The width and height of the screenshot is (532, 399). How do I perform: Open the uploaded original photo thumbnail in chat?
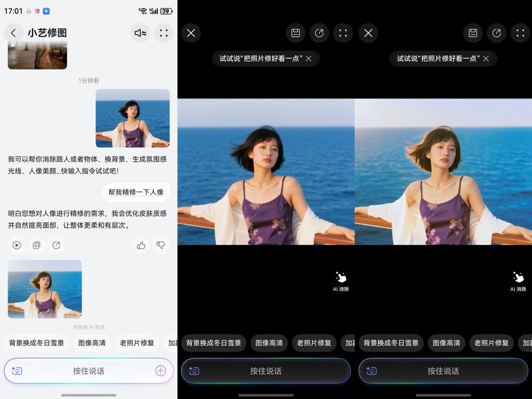pos(132,118)
